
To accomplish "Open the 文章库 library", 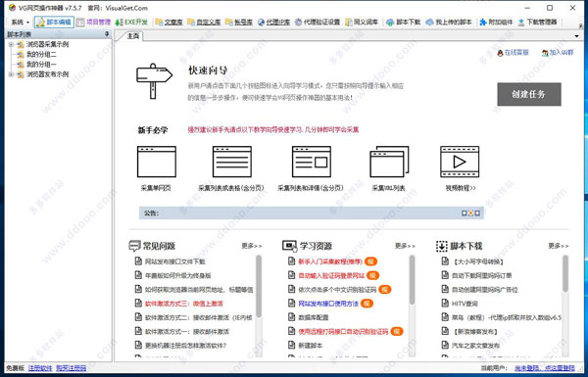I will (x=170, y=23).
